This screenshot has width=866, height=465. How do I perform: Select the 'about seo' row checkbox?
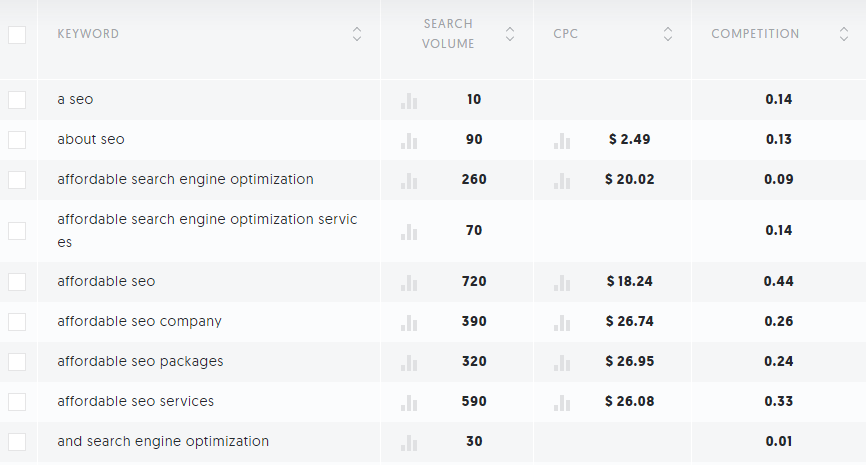(17, 140)
